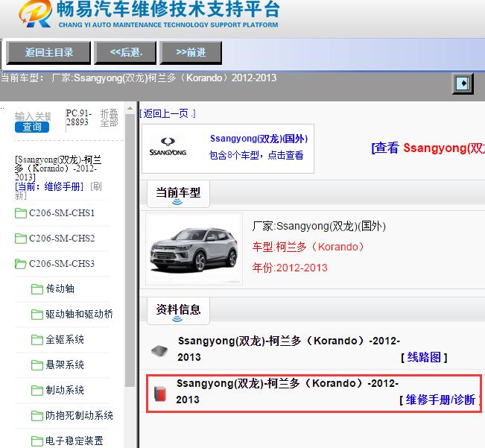Image resolution: width=485 pixels, height=448 pixels.
Task: Click 包含8个车型，点击查看 link
Action: [256, 155]
